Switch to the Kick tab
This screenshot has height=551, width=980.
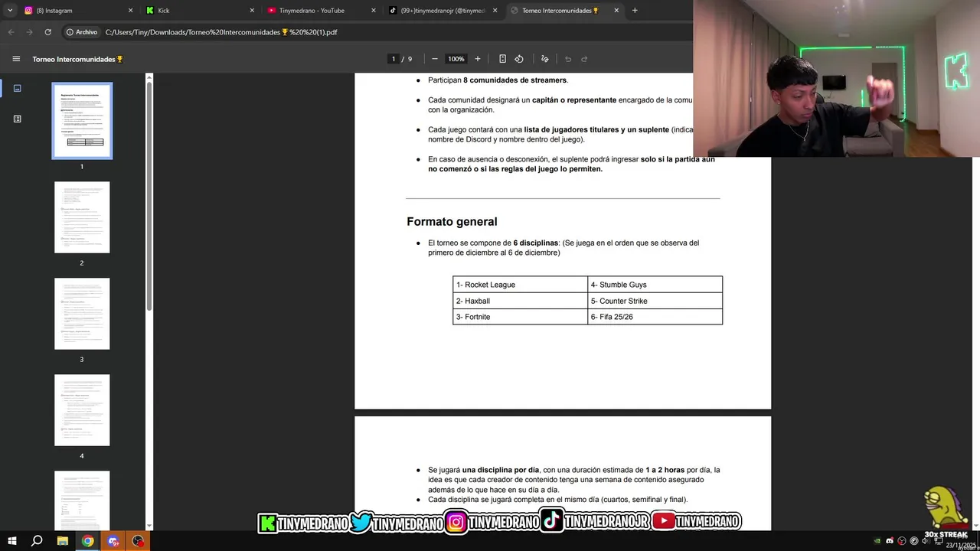click(199, 11)
